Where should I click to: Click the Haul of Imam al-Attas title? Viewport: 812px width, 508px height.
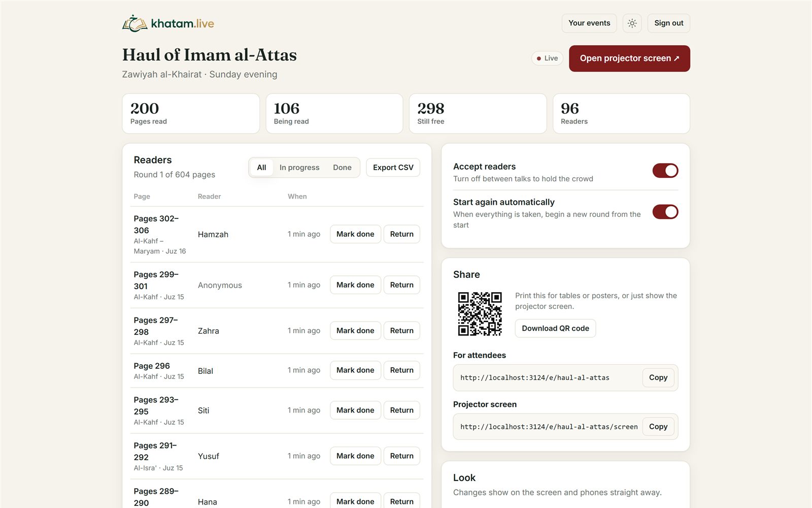point(210,55)
